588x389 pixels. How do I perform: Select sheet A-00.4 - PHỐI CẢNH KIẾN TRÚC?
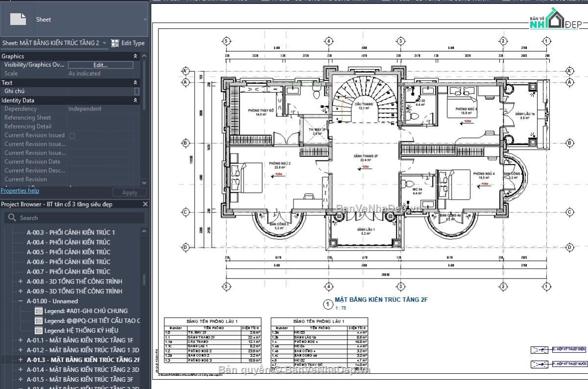click(69, 242)
